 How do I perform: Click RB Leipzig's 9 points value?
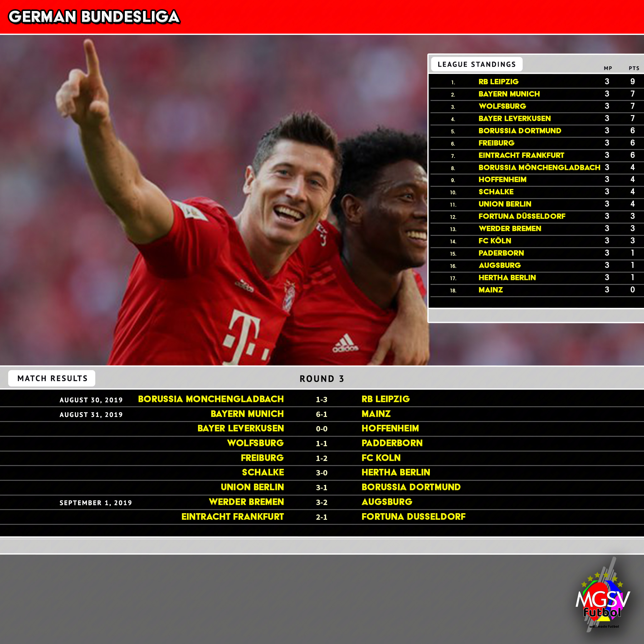click(x=632, y=82)
